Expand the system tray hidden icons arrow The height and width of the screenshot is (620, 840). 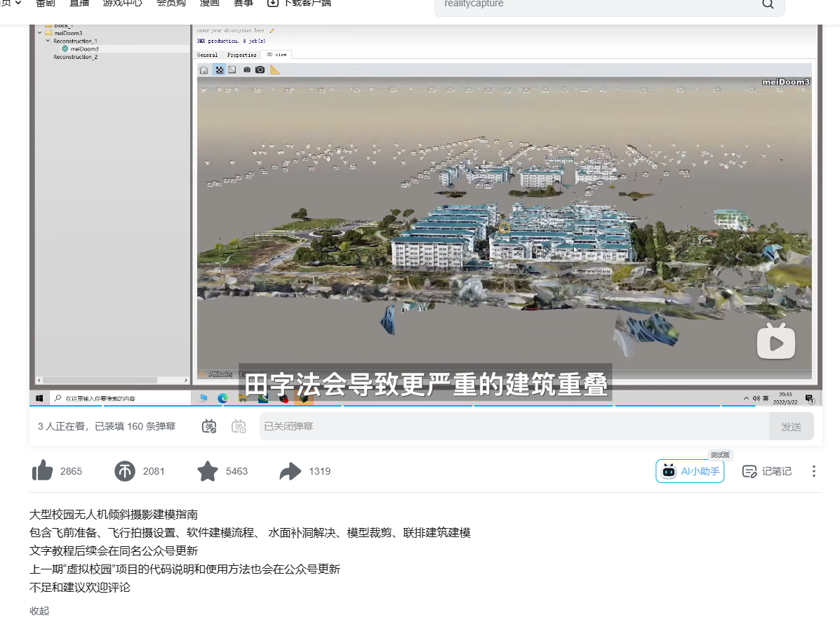tap(746, 399)
